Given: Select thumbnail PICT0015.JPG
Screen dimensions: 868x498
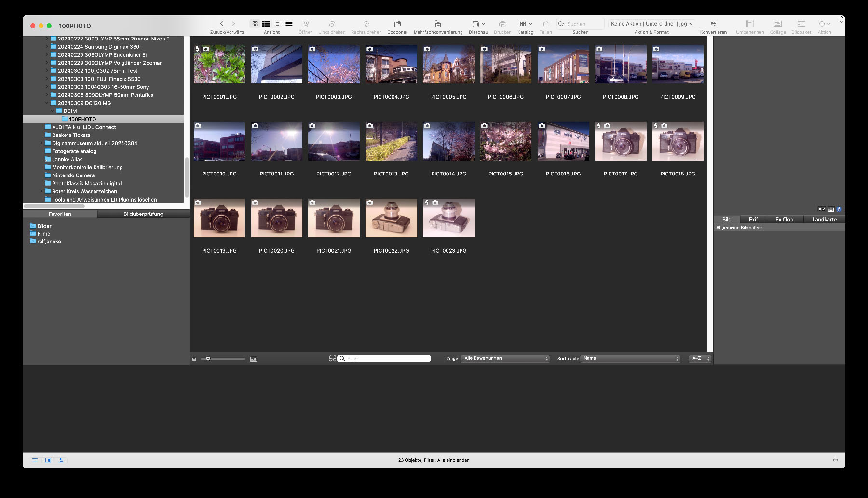Looking at the screenshot, I should pos(506,141).
